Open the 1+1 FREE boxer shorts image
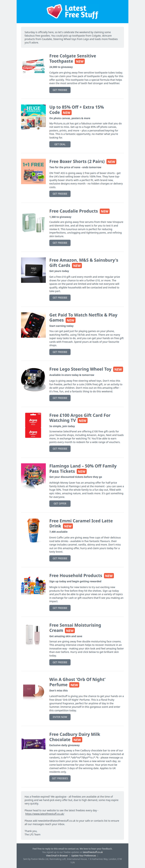 [x=33, y=171]
